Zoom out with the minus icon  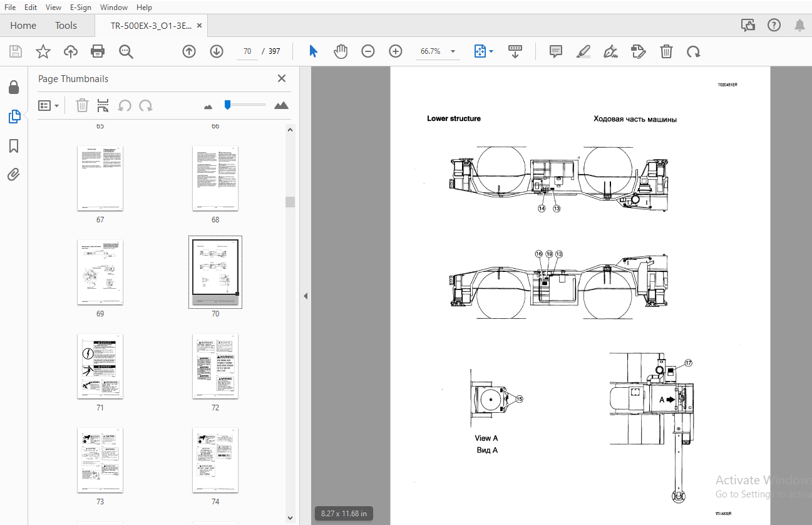pyautogui.click(x=368, y=51)
